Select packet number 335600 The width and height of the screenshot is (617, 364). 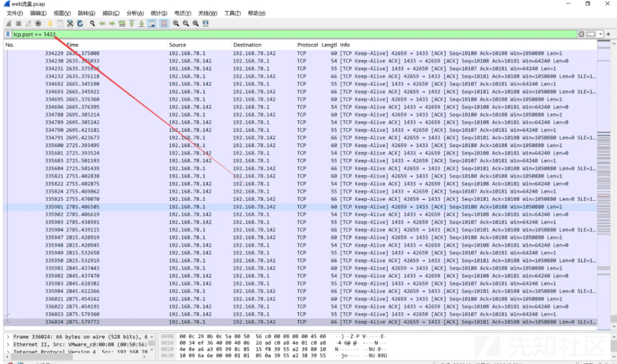click(301, 145)
